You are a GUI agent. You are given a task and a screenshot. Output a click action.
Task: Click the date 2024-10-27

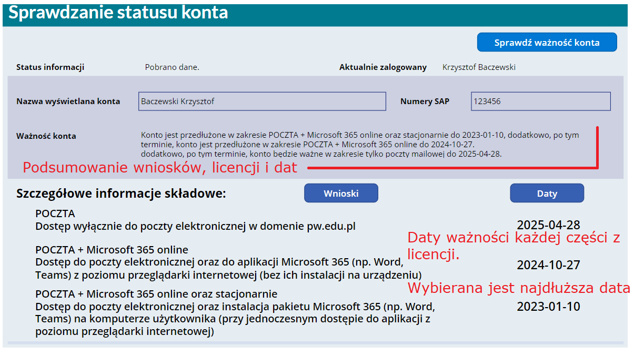tap(548, 265)
